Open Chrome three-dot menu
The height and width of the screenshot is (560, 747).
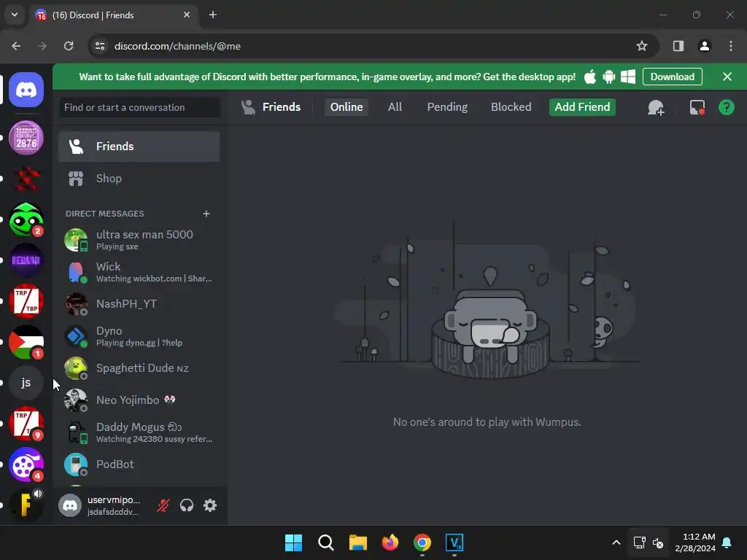(731, 46)
